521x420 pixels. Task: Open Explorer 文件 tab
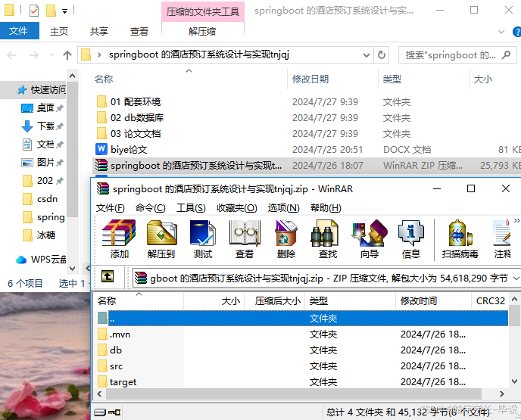click(x=19, y=31)
